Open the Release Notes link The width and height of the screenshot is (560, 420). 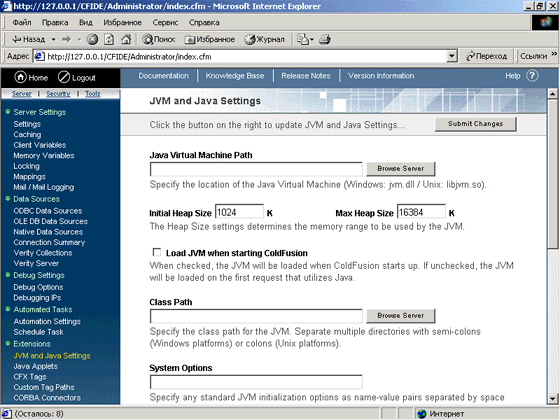pos(306,76)
